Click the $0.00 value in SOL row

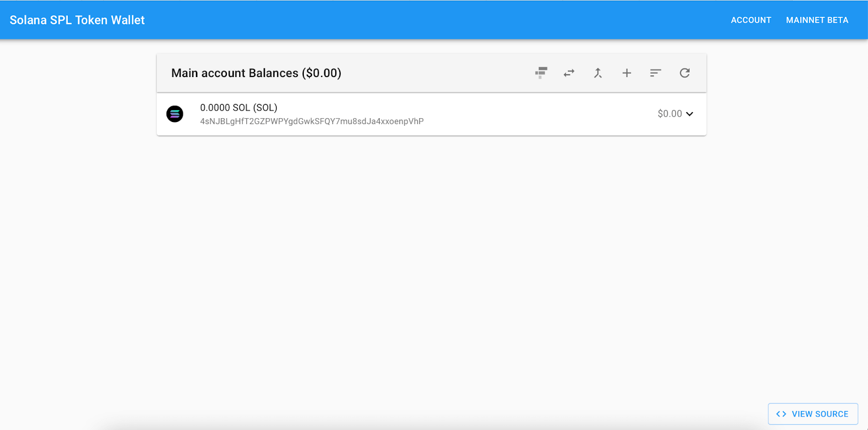click(x=669, y=114)
